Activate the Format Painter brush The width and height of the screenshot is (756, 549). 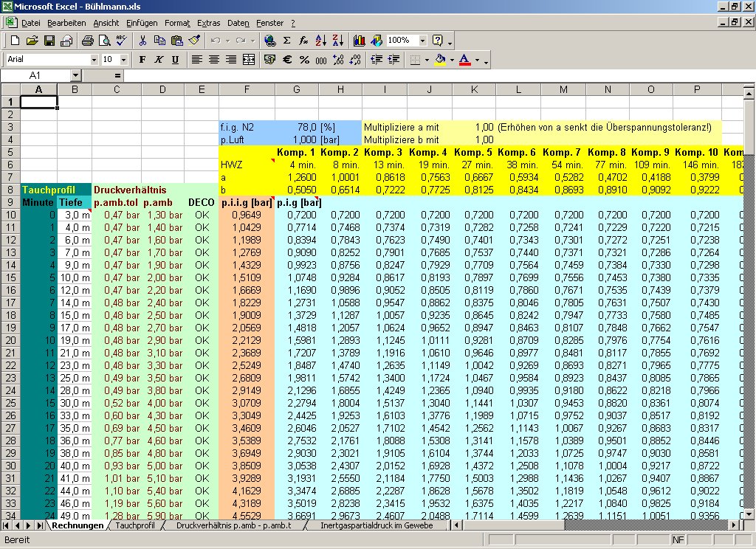pos(194,41)
